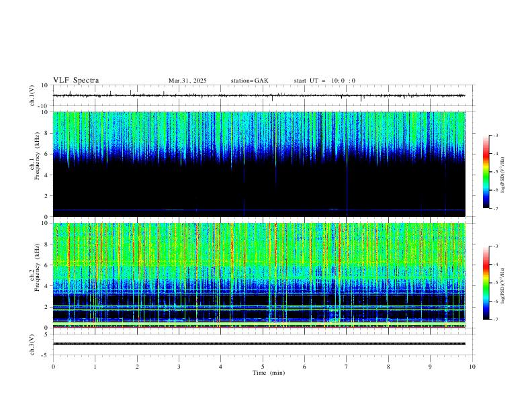Image resolution: width=532 pixels, height=411 pixels.
Task: Click the ch.2 colorbar 'log(PSD)(V²/Hz)' label
Action: click(503, 285)
